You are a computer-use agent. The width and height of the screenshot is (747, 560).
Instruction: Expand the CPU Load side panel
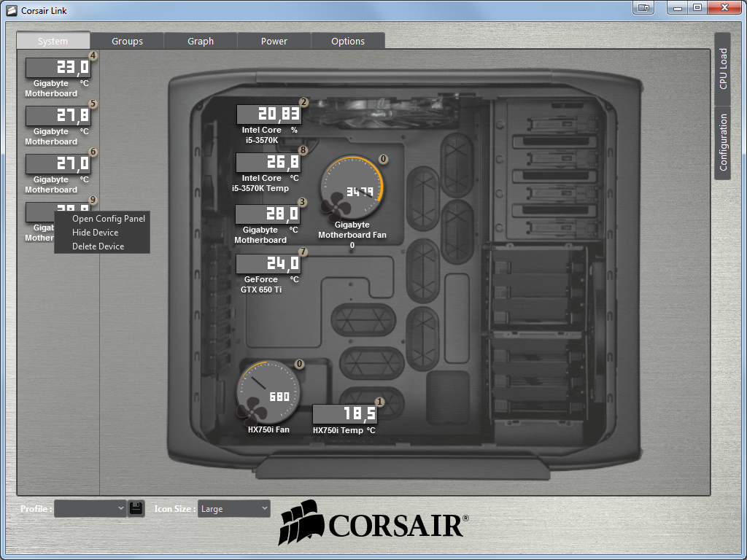click(x=723, y=69)
